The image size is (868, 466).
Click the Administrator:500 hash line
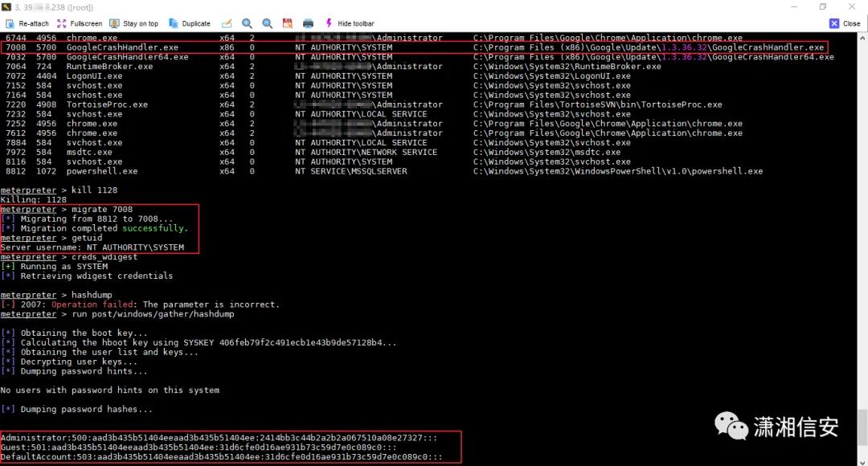click(x=219, y=438)
